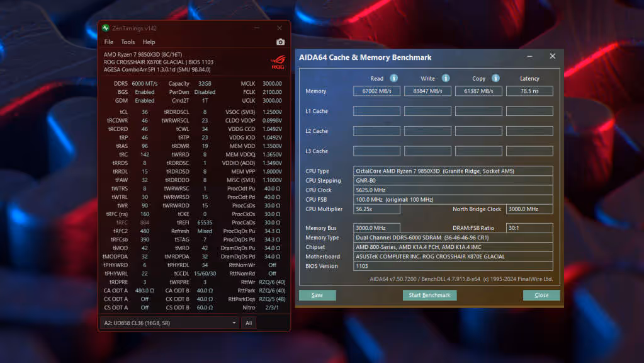644x363 pixels.
Task: Open the Tools menu in ZenTimings
Action: [x=128, y=42]
